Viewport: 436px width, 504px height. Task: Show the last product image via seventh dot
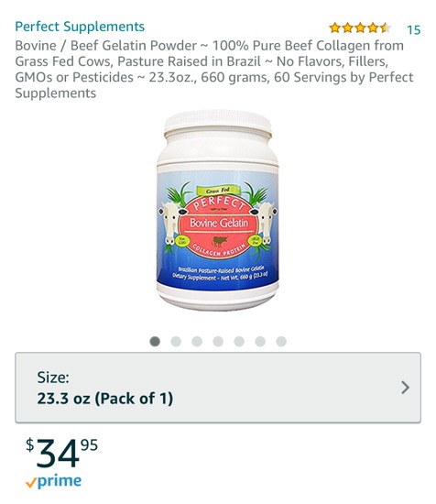pos(281,342)
